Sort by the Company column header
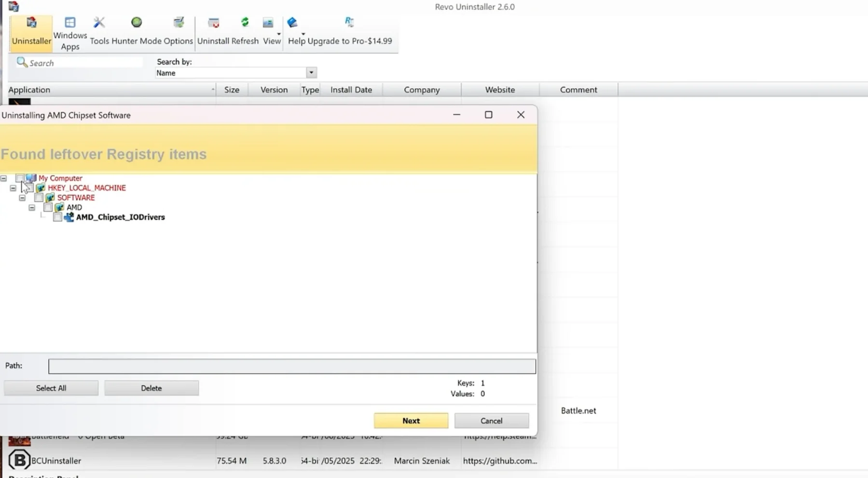Viewport: 868px width, 478px height. point(422,90)
